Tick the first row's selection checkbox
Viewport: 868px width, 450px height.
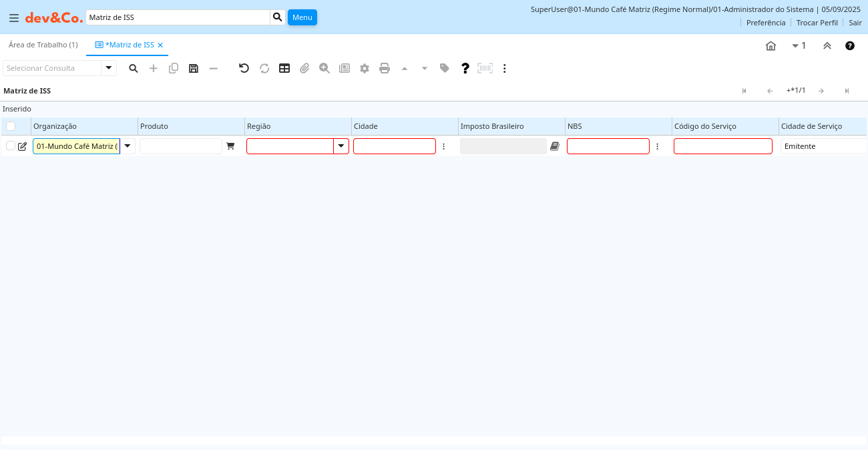tap(11, 146)
